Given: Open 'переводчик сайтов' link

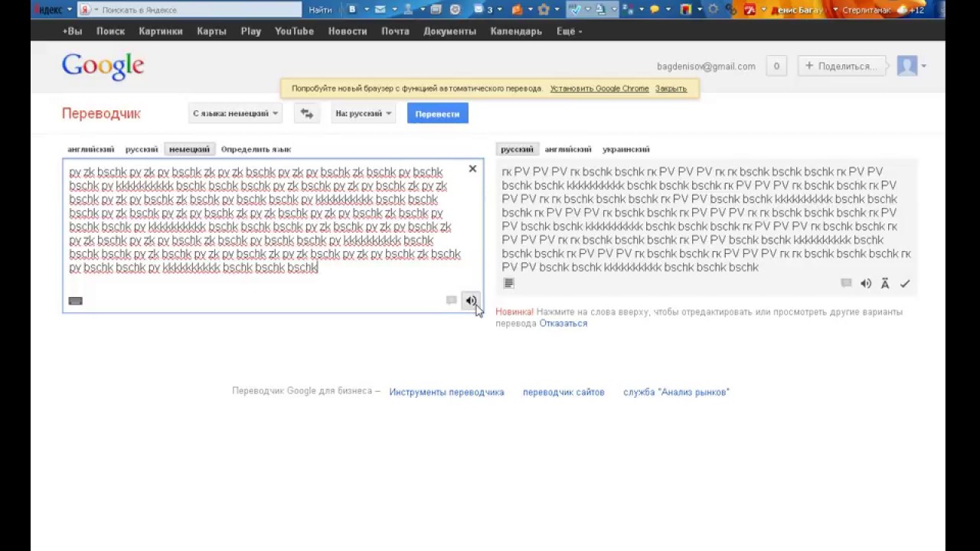Looking at the screenshot, I should pos(563,392).
